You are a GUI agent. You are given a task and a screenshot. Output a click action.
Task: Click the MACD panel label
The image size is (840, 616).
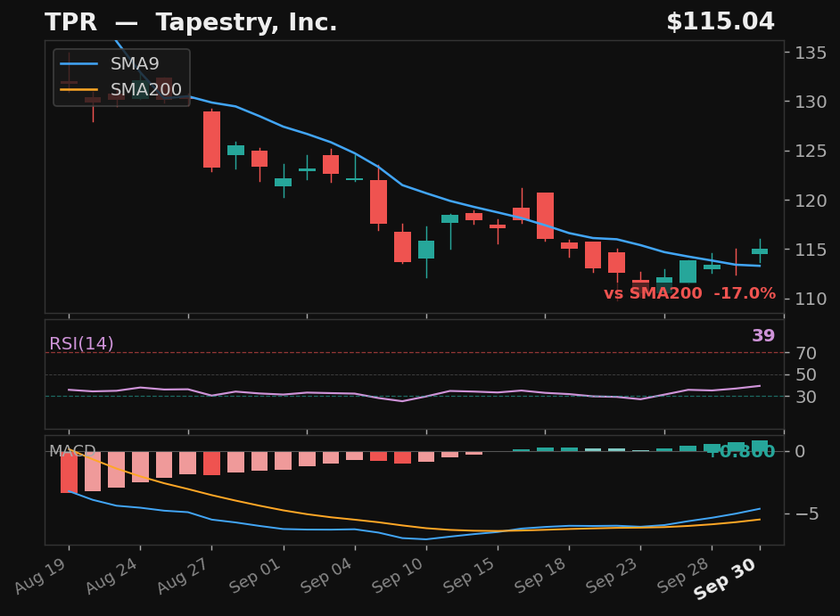[x=72, y=451]
